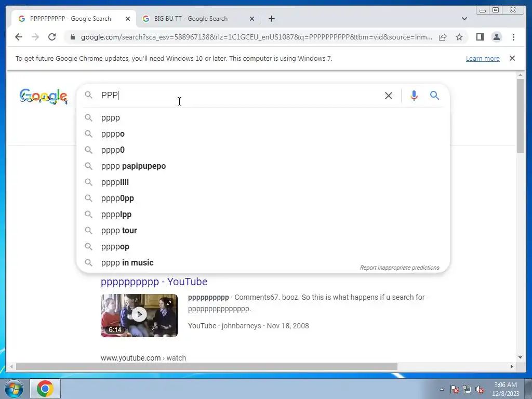Dismiss the Chrome updates notification bar
The width and height of the screenshot is (532, 399).
512,58
